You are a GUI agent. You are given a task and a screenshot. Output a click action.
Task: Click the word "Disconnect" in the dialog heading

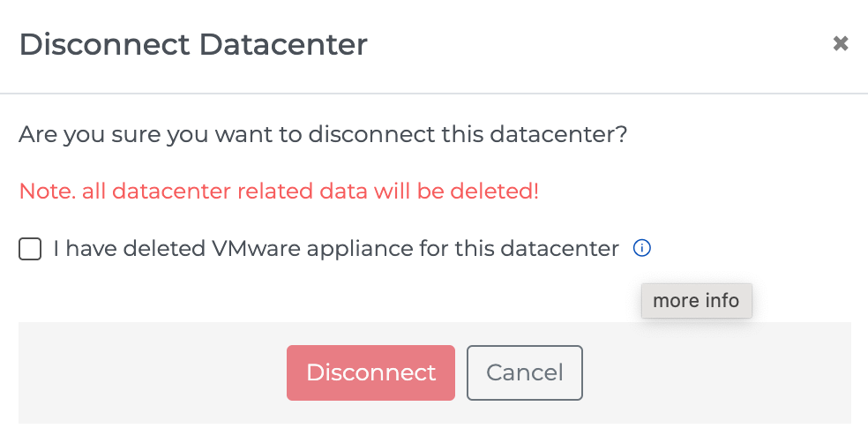click(x=103, y=44)
